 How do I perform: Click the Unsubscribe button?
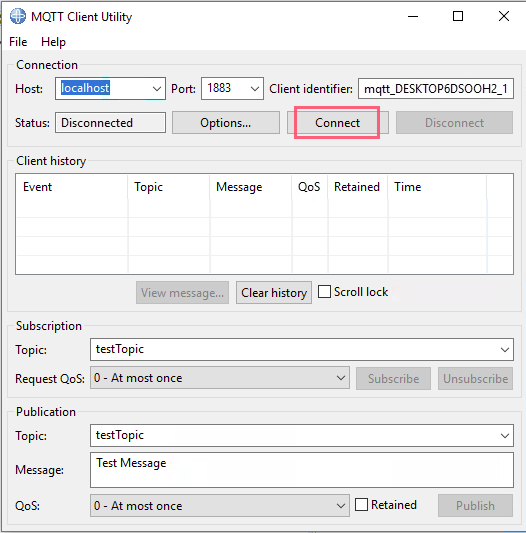[475, 379]
